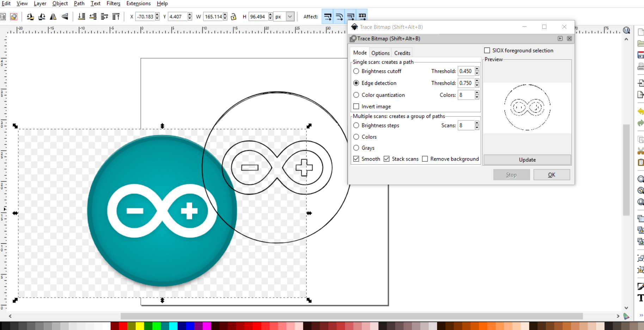Increase Scans count spinner
This screenshot has width=644, height=330.
477,123
